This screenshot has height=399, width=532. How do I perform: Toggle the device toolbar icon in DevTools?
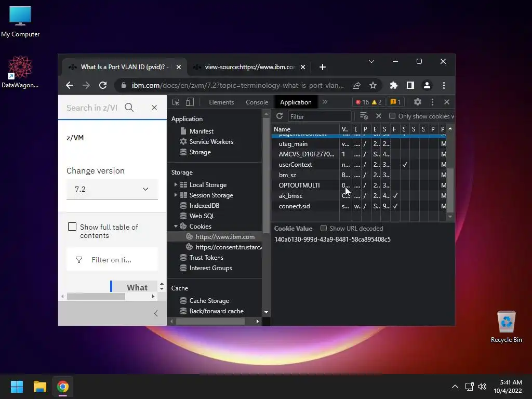190,102
